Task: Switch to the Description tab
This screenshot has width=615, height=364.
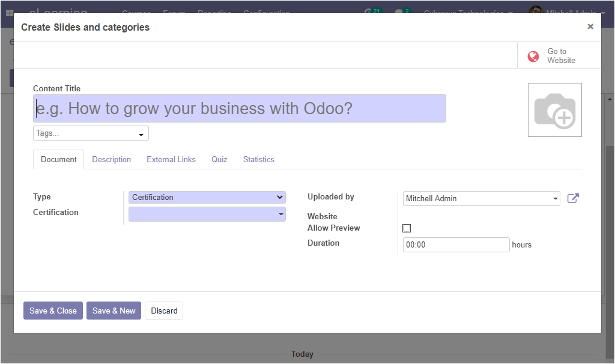Action: 111,160
